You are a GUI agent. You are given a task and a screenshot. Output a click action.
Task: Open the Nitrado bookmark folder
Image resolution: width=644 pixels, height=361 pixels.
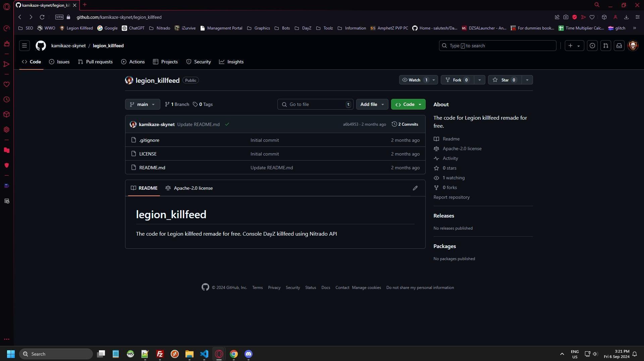coord(160,28)
